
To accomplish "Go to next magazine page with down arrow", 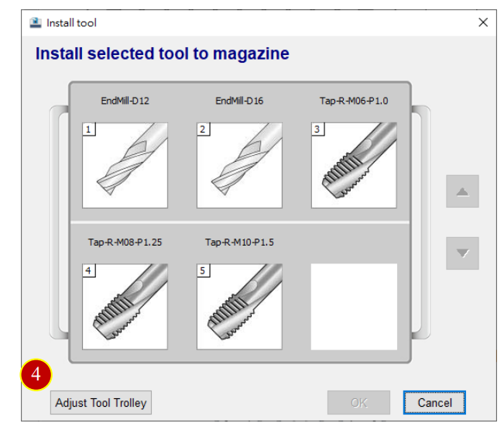I will pyautogui.click(x=462, y=253).
